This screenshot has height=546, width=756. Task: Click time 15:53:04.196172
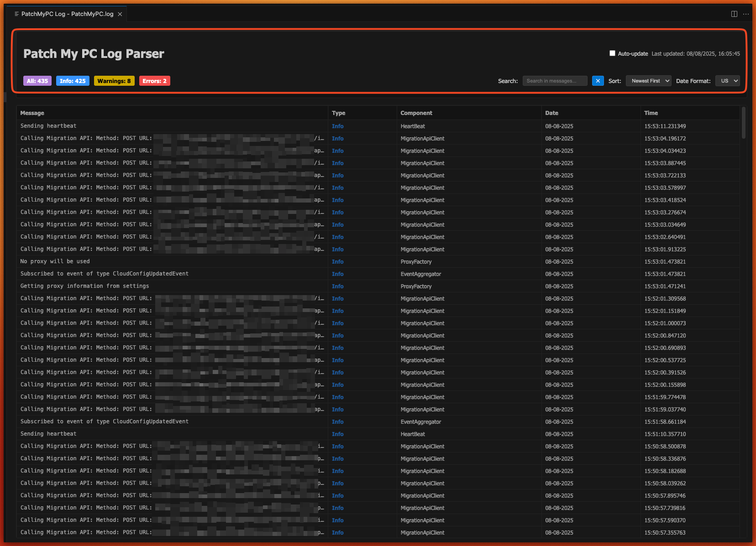[665, 139]
